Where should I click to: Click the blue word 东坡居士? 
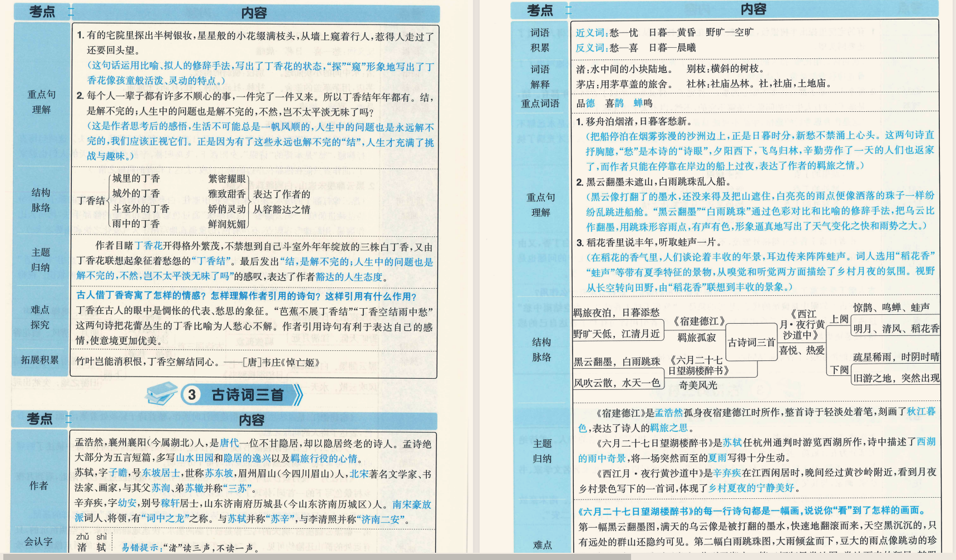pos(161,473)
